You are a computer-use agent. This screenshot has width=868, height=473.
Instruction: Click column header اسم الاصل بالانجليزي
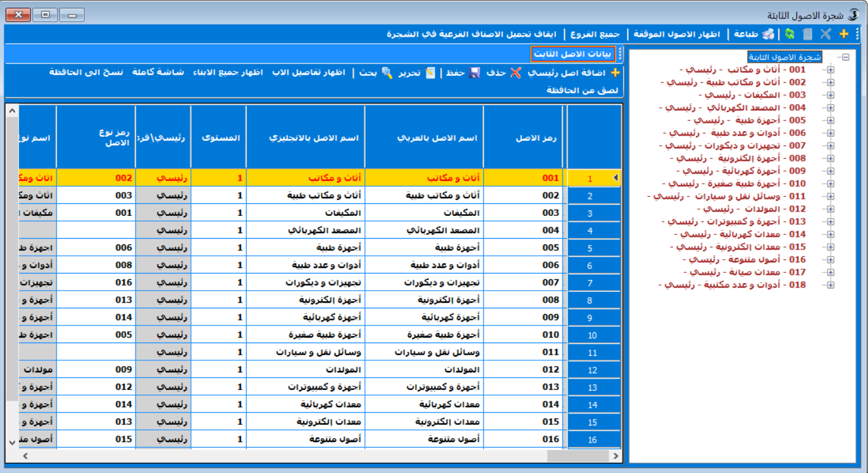tap(306, 137)
